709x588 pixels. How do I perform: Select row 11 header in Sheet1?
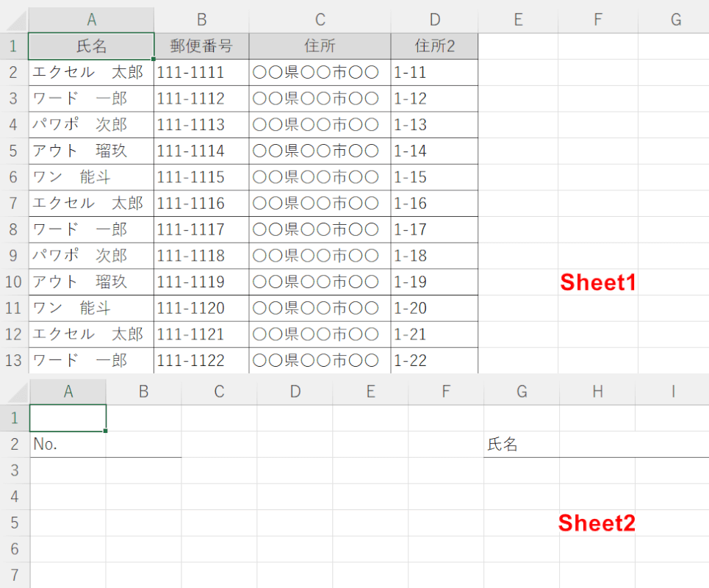click(x=14, y=309)
